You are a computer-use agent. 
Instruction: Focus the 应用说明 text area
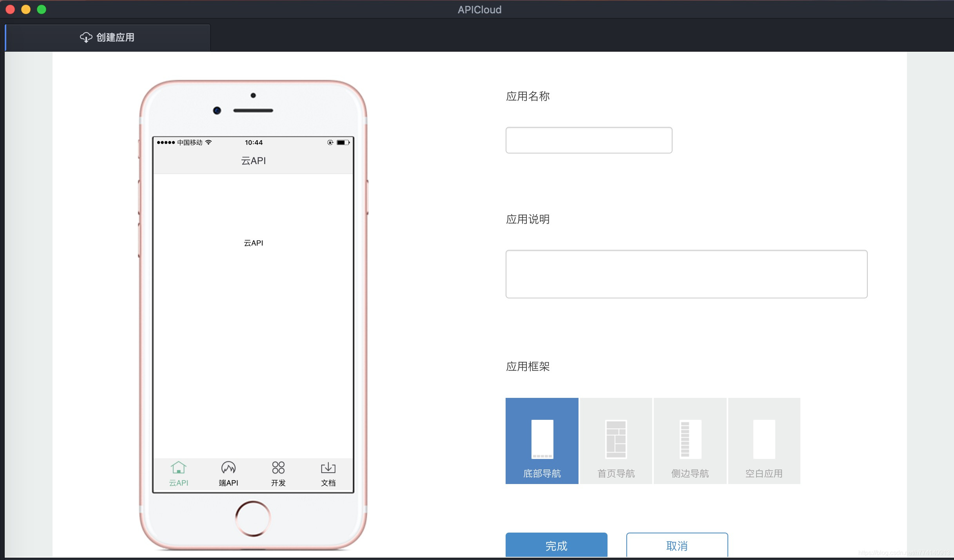[686, 274]
